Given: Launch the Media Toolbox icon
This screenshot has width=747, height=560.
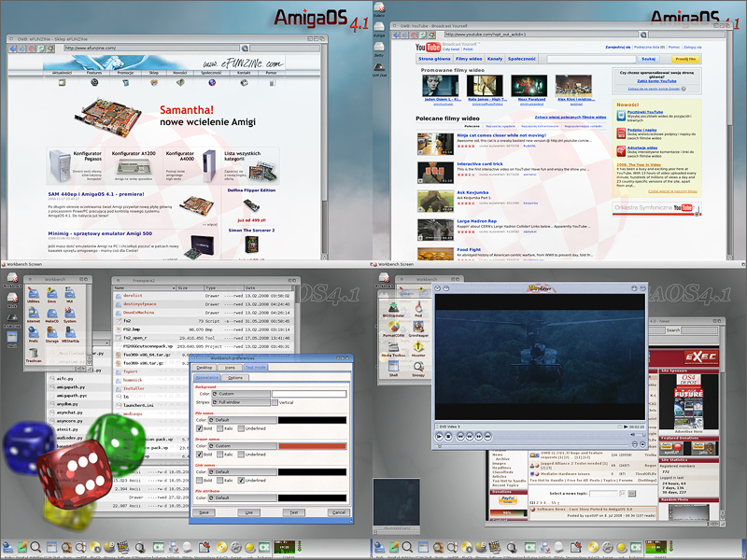Looking at the screenshot, I should tap(393, 349).
